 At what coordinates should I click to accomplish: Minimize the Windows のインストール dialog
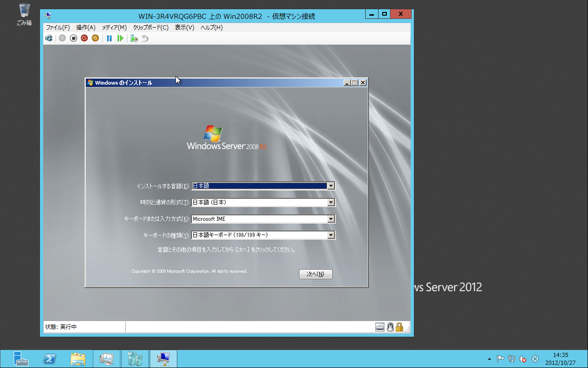(x=347, y=83)
